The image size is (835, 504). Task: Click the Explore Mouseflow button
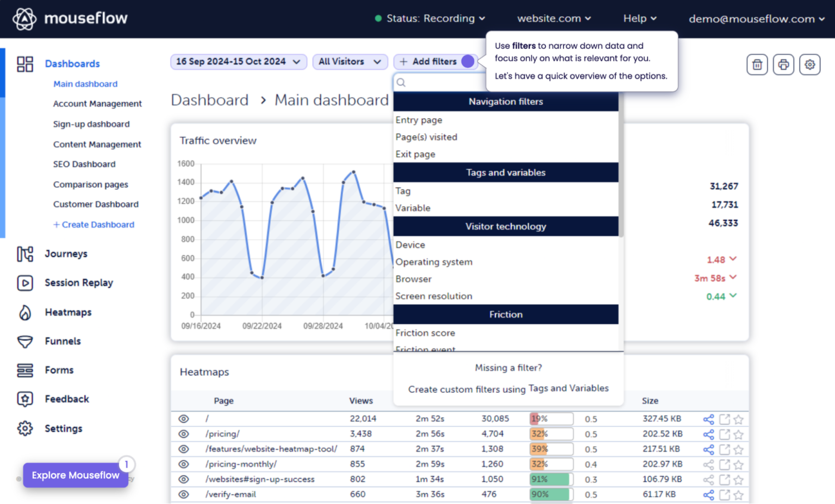(76, 475)
